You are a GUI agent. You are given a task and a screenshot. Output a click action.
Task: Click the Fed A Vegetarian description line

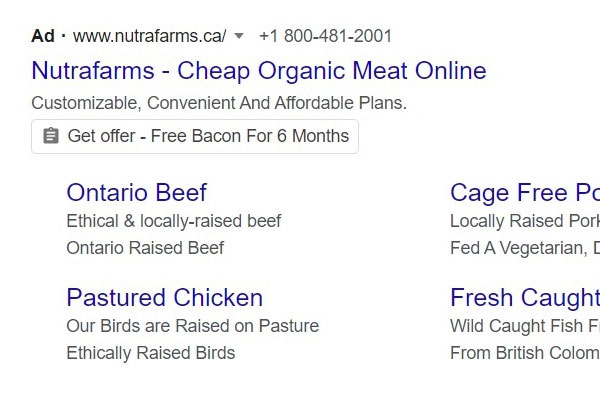(524, 248)
